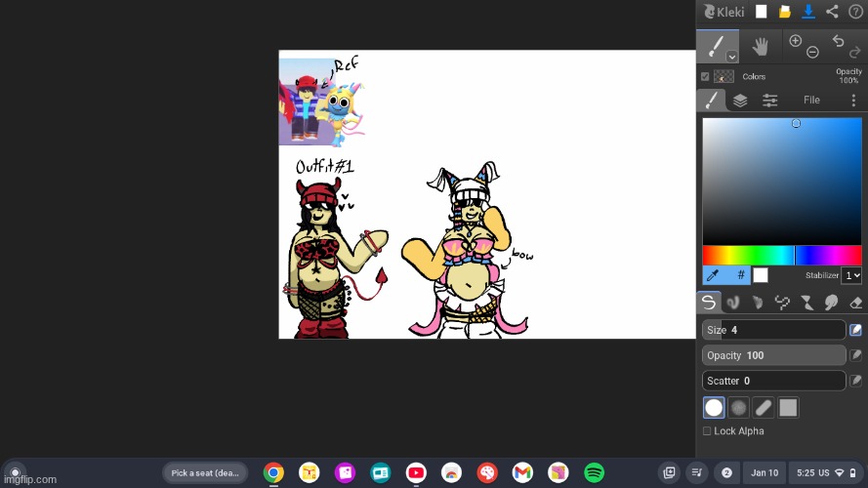Toggle the Colors layer checkbox
Image resolution: width=868 pixels, height=488 pixels.
(x=705, y=76)
